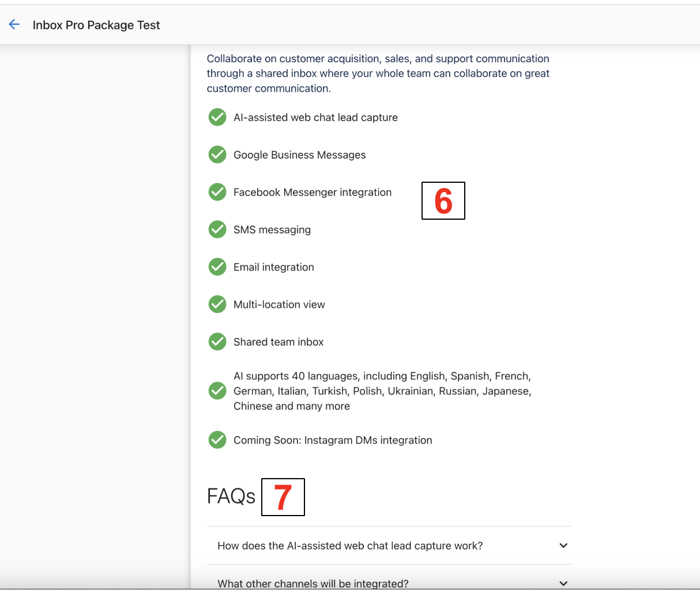The width and height of the screenshot is (700, 594).
Task: Open "How does the AI-assisted web chat" question
Action: 350,546
